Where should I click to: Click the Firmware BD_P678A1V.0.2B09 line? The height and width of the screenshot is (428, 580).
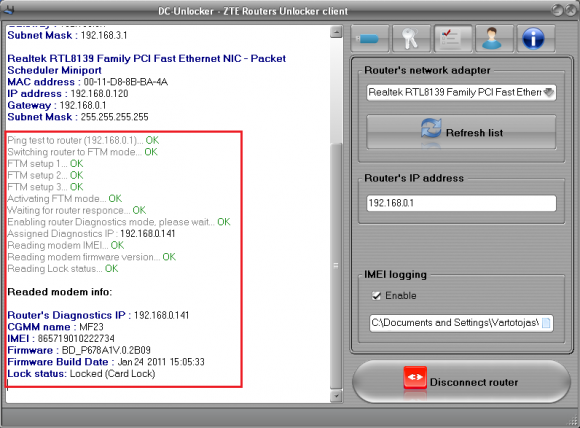coord(79,350)
